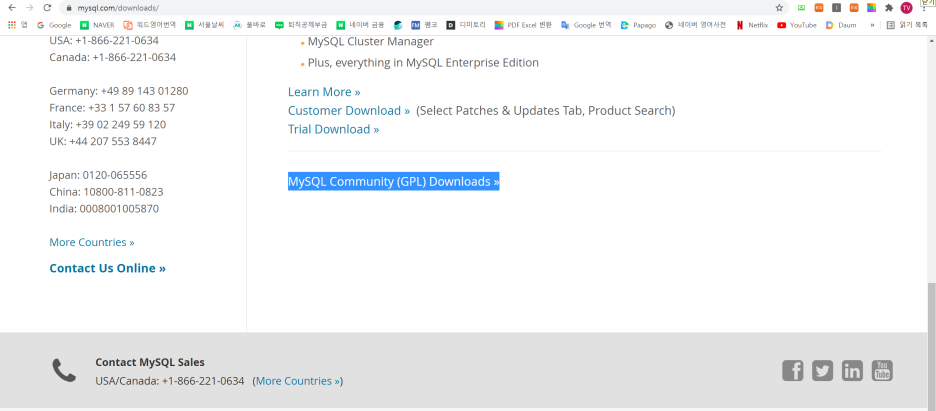Viewport: 936px width, 411px height.
Task: Reload the page with the refresh icon
Action: (x=47, y=8)
